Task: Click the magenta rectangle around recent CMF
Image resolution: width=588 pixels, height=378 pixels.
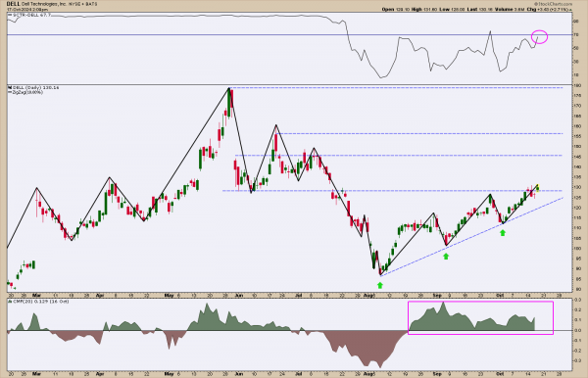Action: [481, 317]
